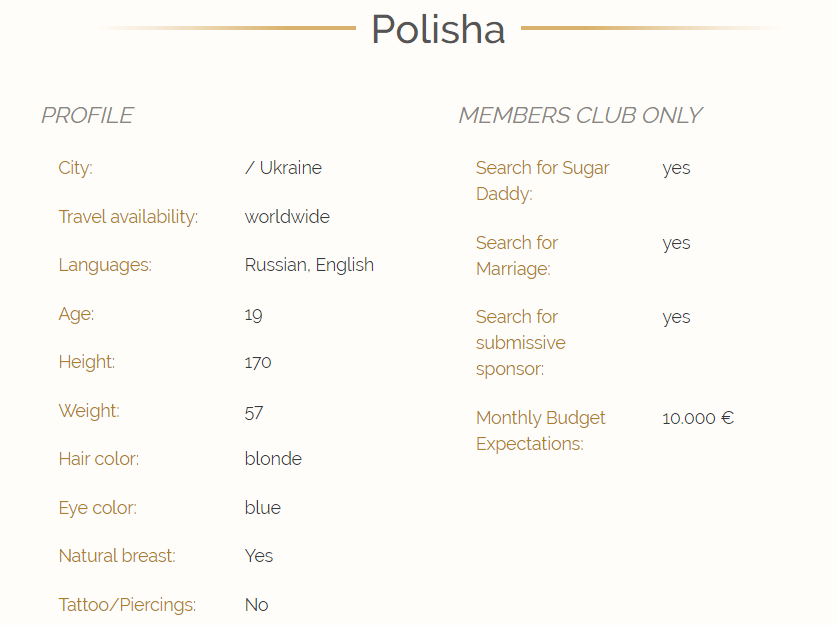Click the Monthly Budget Expectations label
This screenshot has width=837, height=625.
(x=541, y=431)
